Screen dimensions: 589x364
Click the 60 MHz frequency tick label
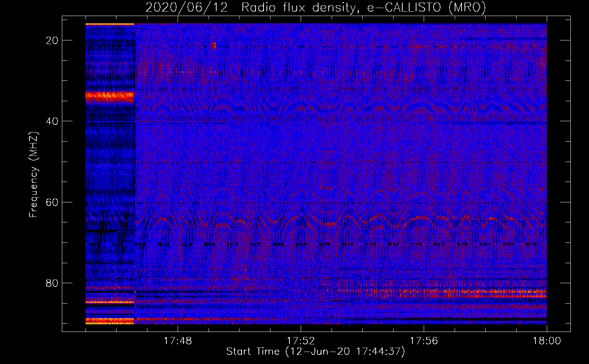[x=52, y=202]
